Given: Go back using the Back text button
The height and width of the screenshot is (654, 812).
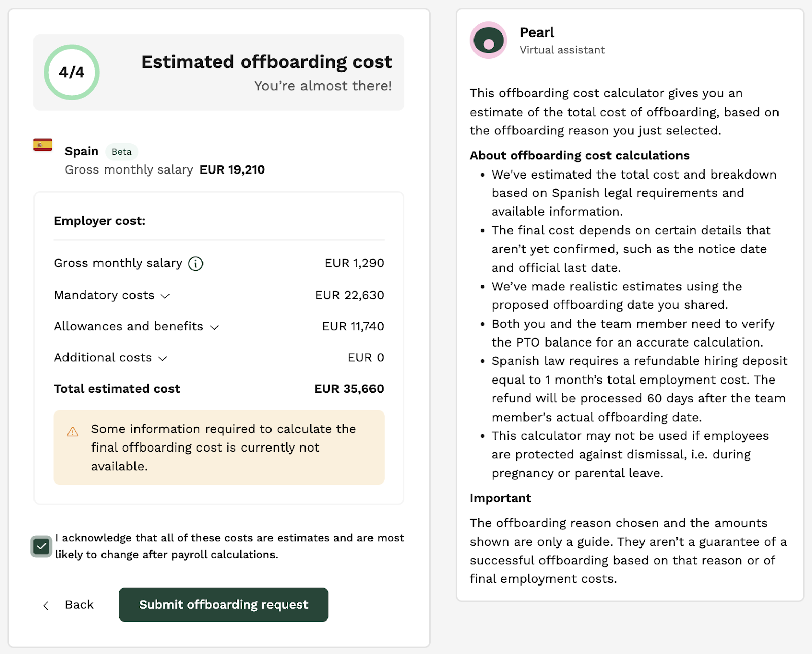Looking at the screenshot, I should tap(79, 605).
